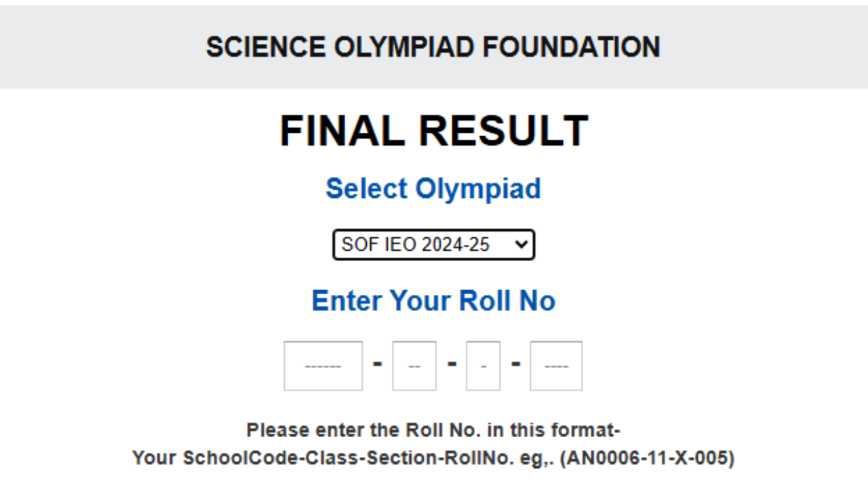This screenshot has width=868, height=488.
Task: Click the word FOUNDATION in the header
Action: (x=571, y=47)
